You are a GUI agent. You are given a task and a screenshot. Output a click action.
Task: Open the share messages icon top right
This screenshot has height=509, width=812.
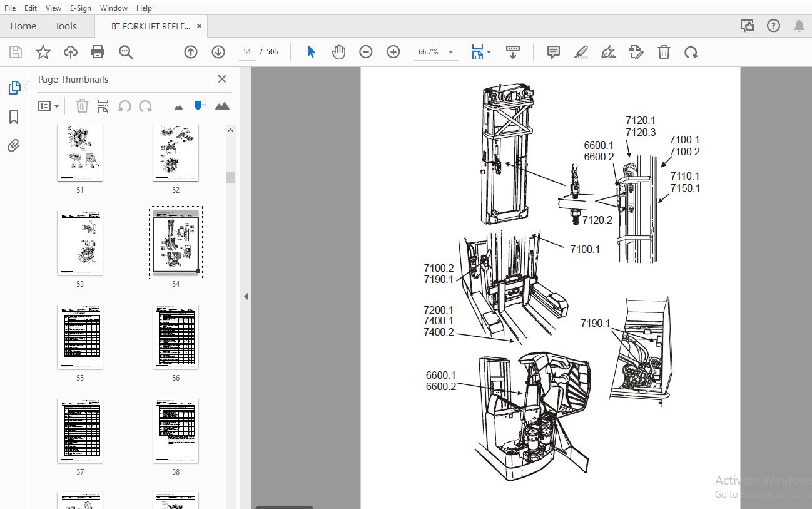coord(747,26)
